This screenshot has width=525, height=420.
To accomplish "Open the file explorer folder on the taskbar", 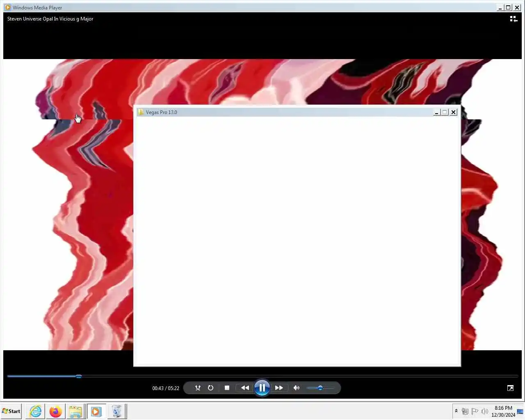I will click(x=75, y=411).
